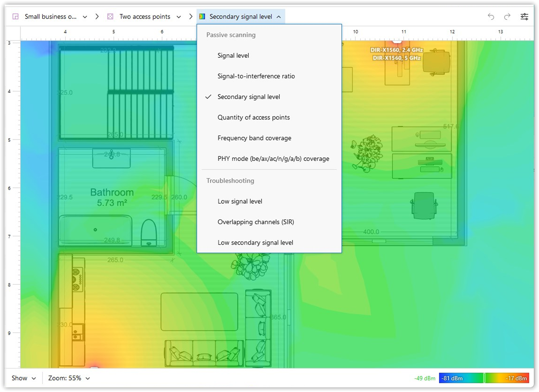
Task: Select Signal level from the menu
Action: pos(233,55)
